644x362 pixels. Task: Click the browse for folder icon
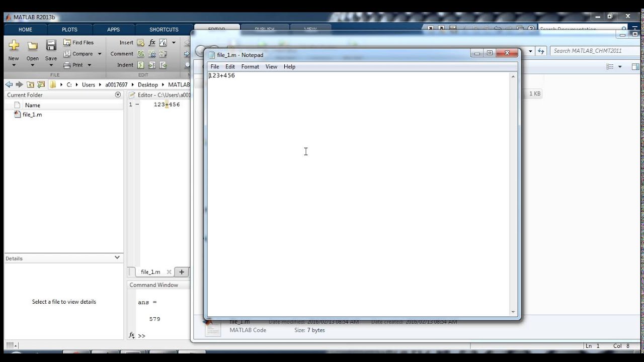(41, 84)
